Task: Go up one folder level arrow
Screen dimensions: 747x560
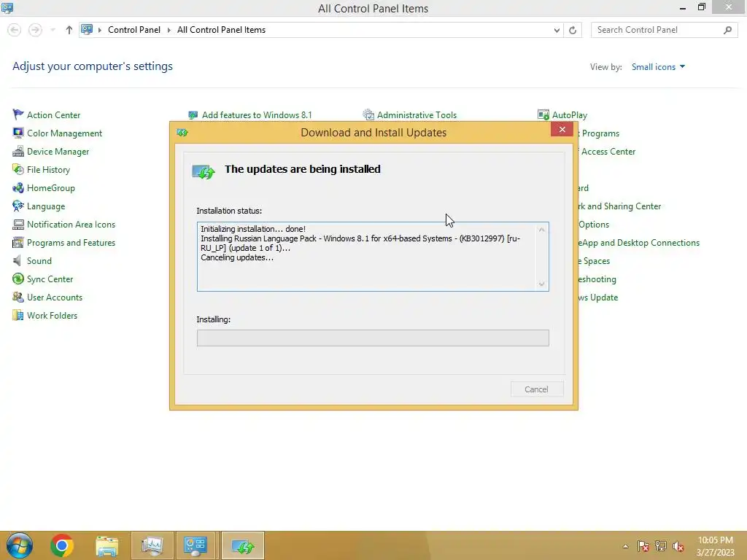Action: point(69,30)
